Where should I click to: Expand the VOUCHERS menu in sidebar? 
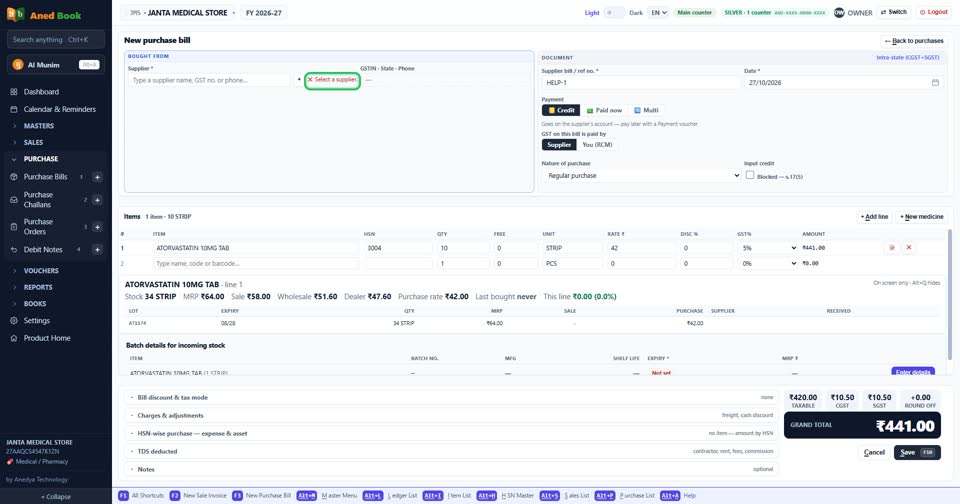(41, 271)
